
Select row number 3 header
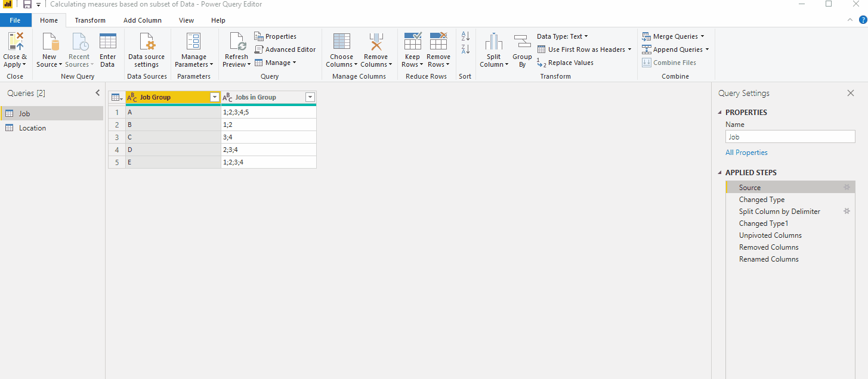pos(117,137)
